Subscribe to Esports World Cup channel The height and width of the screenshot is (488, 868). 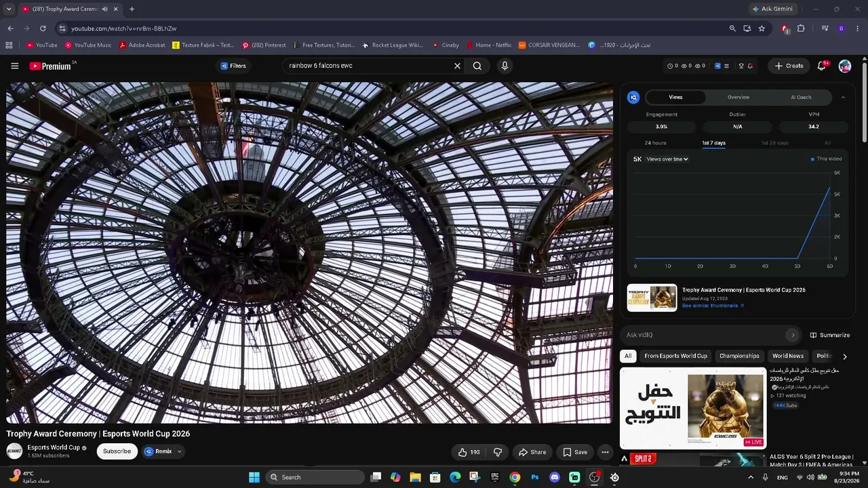point(117,451)
